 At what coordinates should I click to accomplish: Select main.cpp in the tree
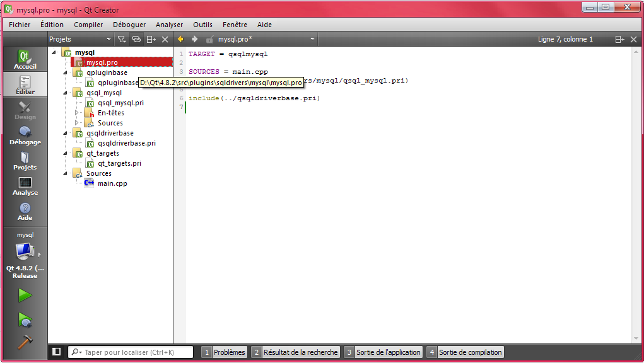coord(112,183)
